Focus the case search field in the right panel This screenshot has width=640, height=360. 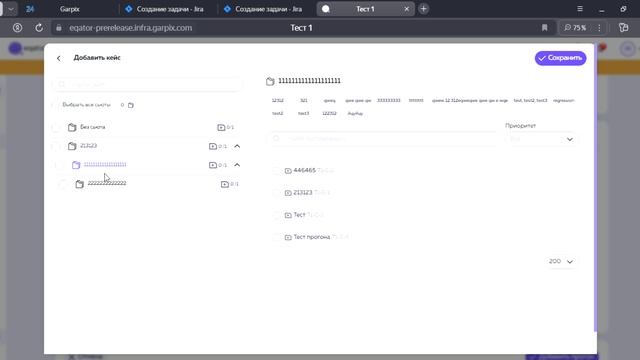pyautogui.click(x=383, y=139)
